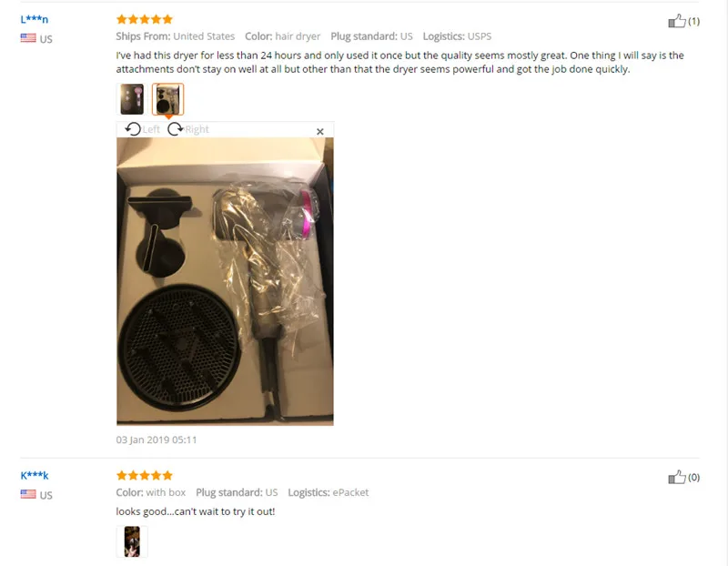This screenshot has width=728, height=566.
Task: Click the 'Left' rotate label
Action: [x=151, y=129]
